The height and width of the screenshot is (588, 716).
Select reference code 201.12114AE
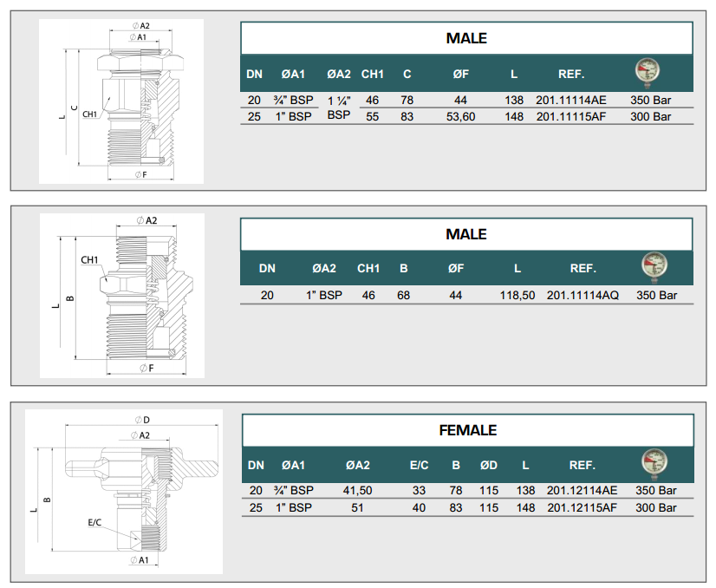(582, 490)
